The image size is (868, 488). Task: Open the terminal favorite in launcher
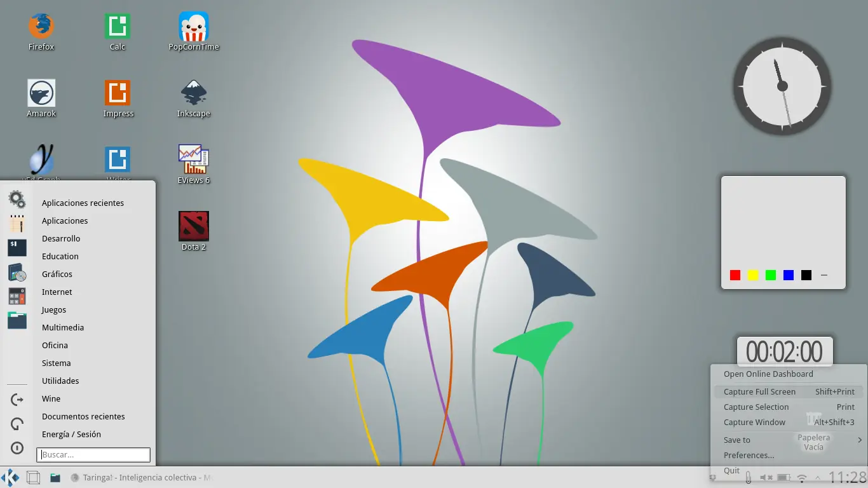[17, 248]
